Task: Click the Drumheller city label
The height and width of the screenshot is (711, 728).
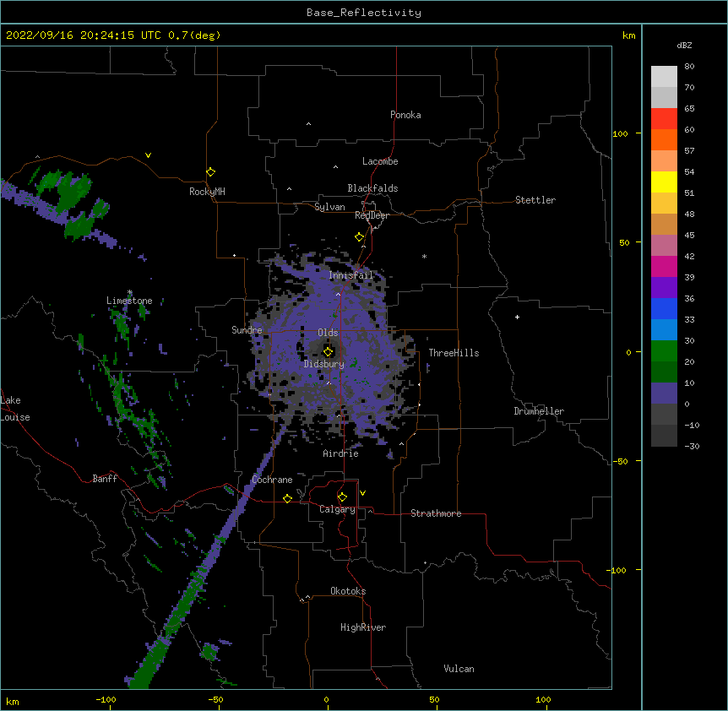Action: (x=539, y=411)
